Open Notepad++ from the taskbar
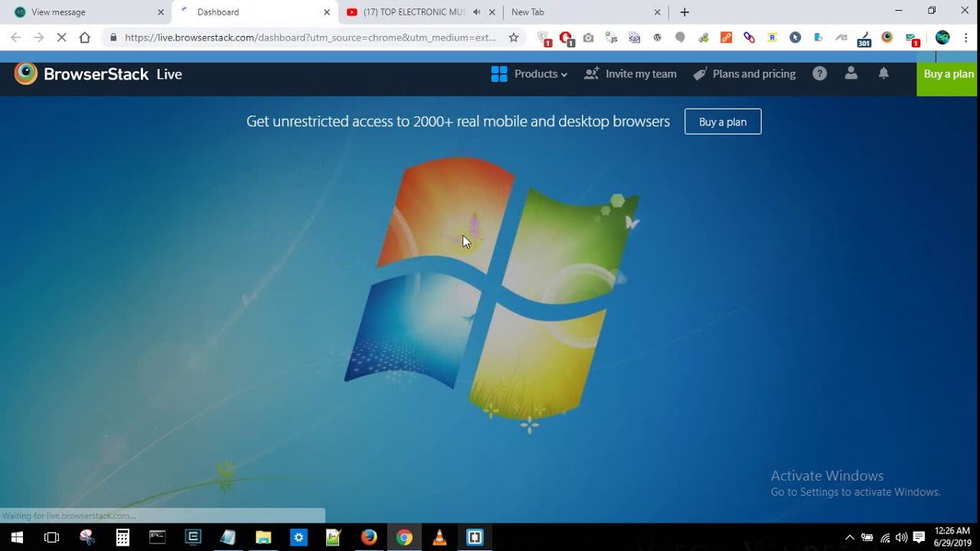This screenshot has height=551, width=980. click(334, 537)
